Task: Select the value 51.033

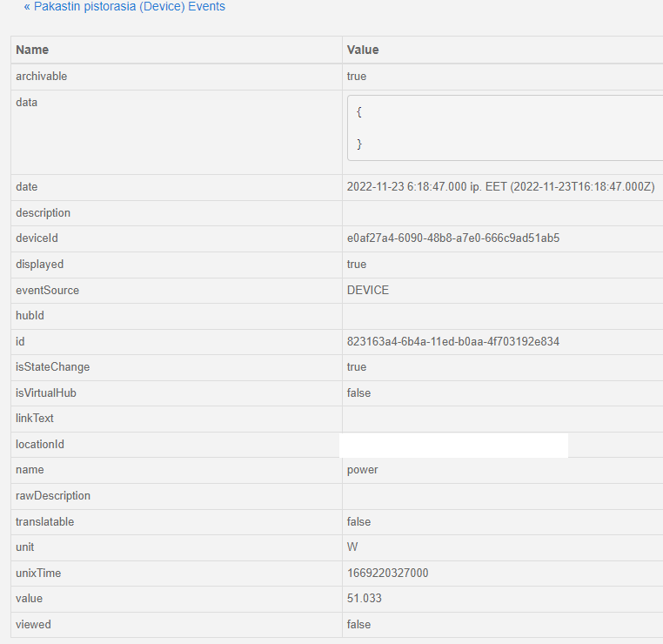Action: click(x=364, y=599)
